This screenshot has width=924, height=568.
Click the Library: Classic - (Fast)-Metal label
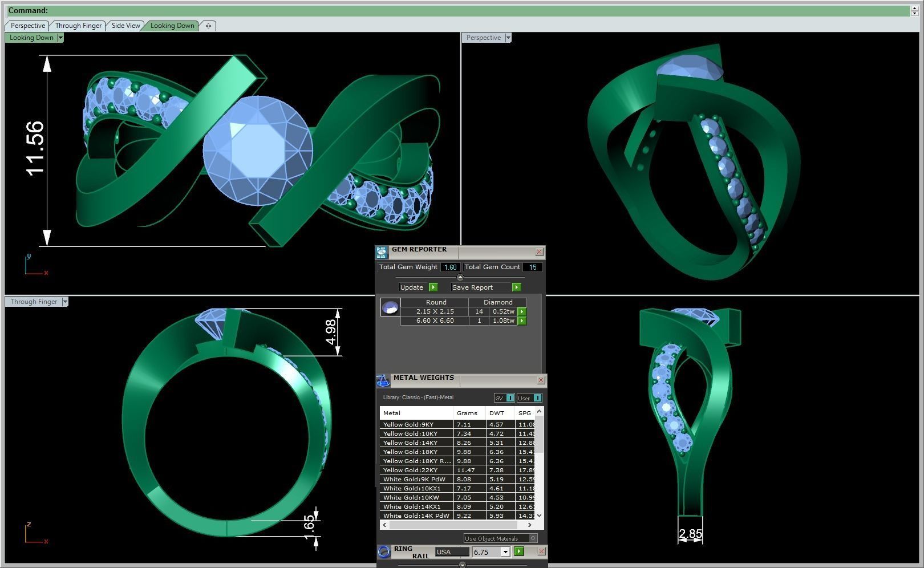click(x=418, y=397)
